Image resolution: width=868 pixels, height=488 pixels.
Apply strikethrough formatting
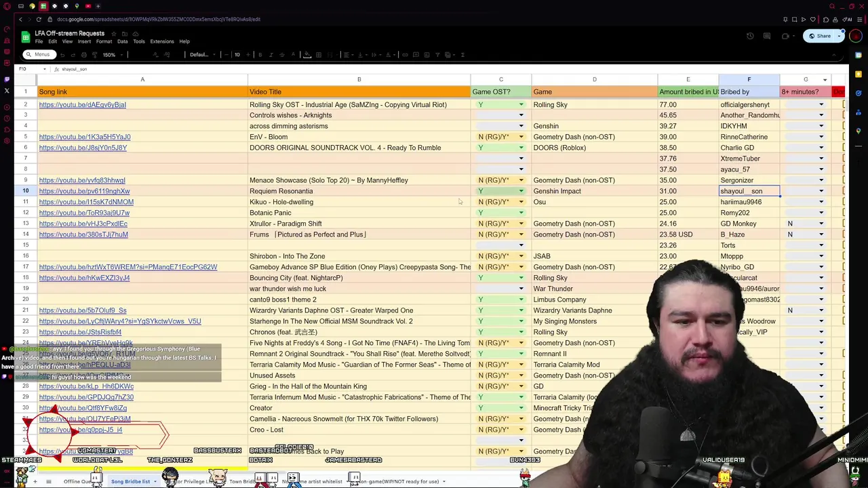[282, 55]
